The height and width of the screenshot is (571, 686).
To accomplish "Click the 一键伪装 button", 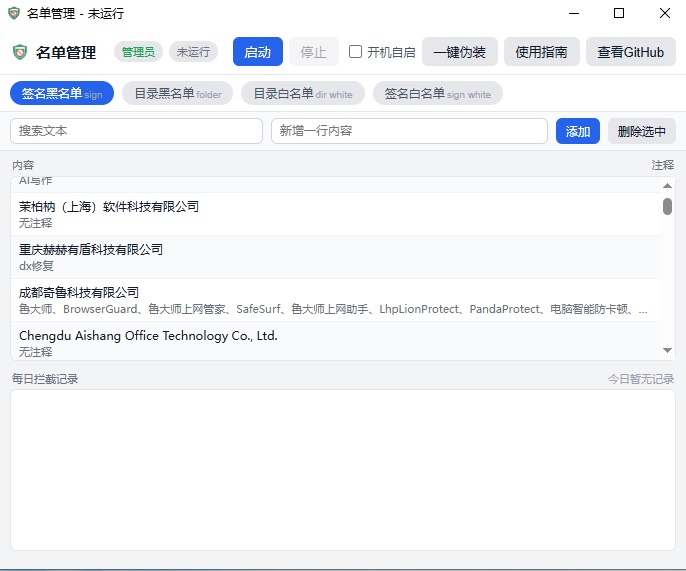I will coord(459,52).
